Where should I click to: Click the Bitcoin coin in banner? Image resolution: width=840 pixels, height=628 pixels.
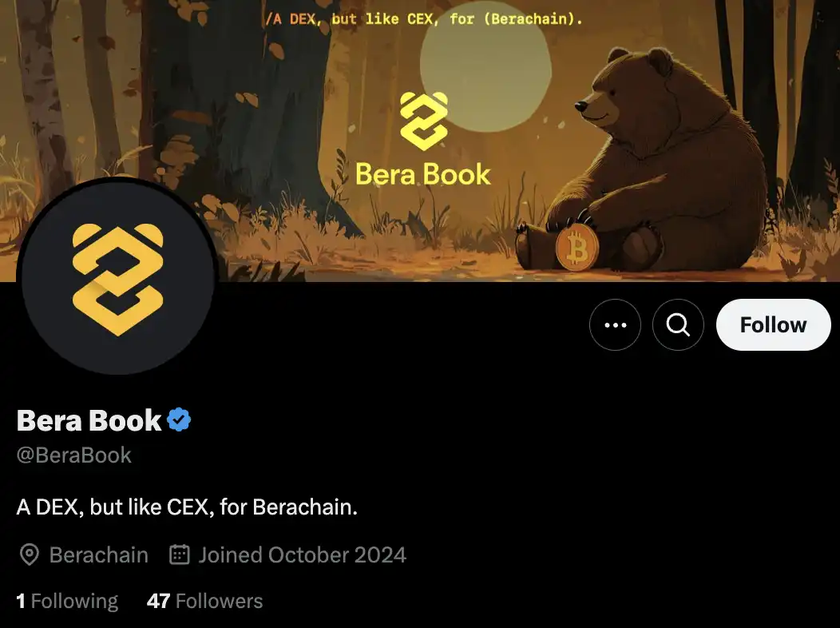coord(577,247)
